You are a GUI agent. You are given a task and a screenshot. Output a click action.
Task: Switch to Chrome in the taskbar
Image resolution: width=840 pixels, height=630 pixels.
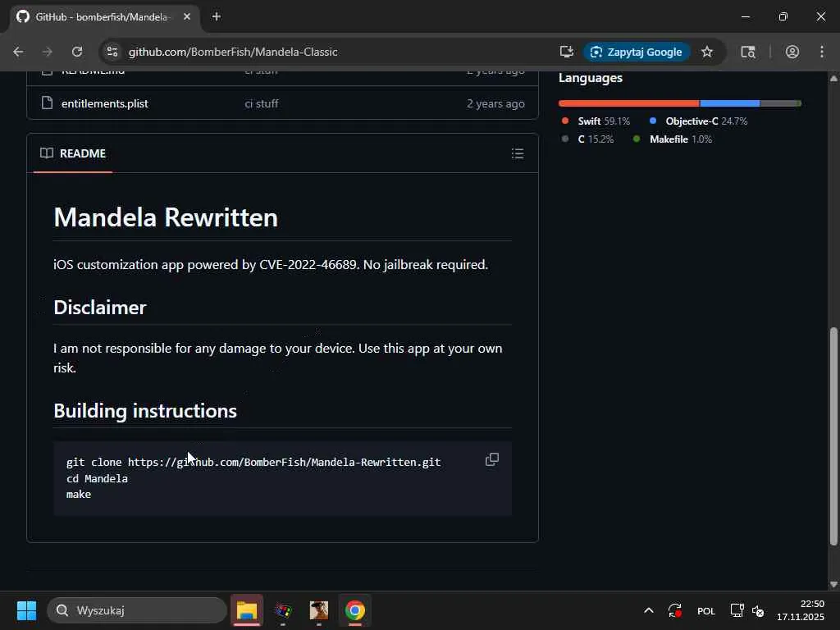point(354,610)
